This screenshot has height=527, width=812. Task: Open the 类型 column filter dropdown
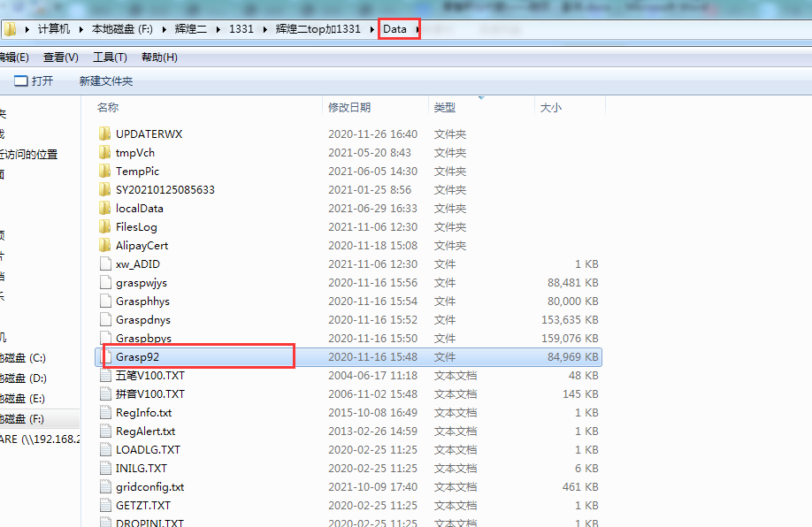(479, 100)
